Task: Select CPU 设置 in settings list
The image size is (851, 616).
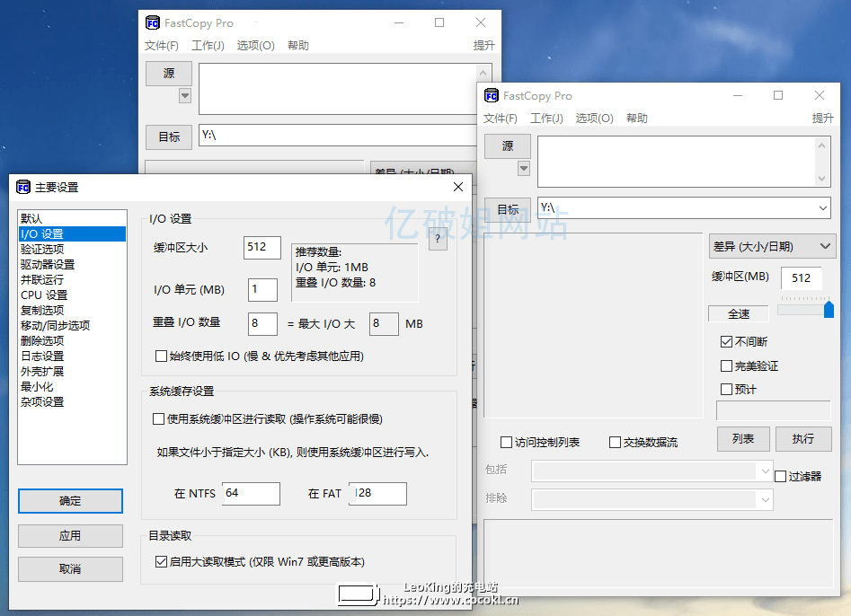Action: (72, 295)
